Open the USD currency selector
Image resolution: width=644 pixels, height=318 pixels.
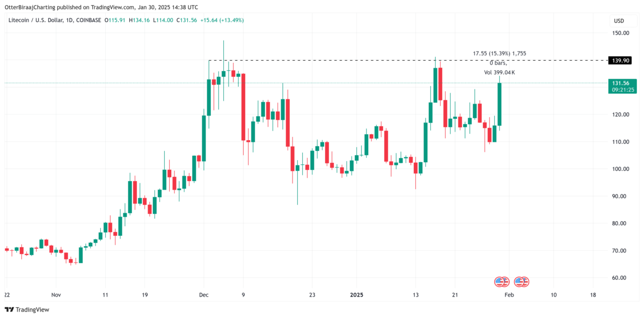tap(619, 21)
